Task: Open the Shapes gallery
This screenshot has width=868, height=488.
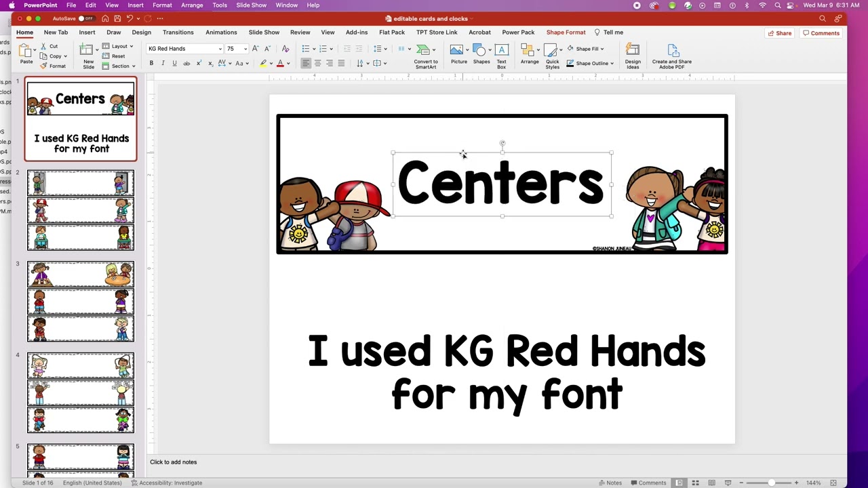Action: tap(481, 54)
